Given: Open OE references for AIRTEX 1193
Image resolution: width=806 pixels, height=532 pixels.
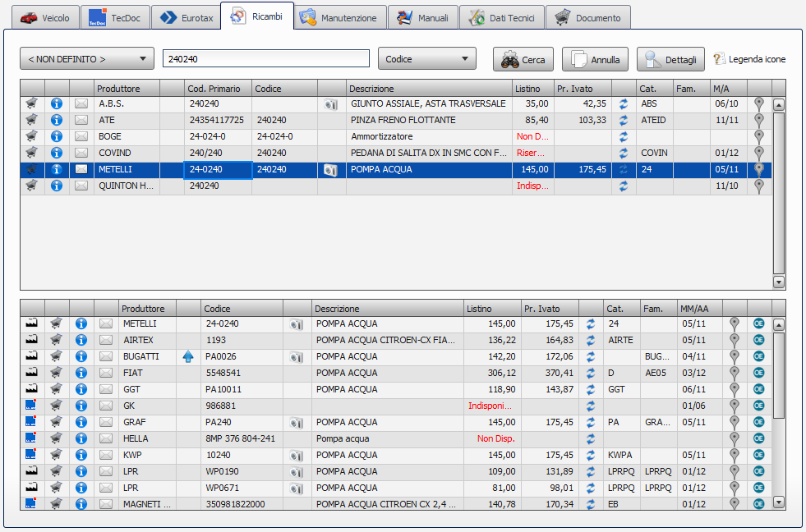Looking at the screenshot, I should [x=758, y=340].
